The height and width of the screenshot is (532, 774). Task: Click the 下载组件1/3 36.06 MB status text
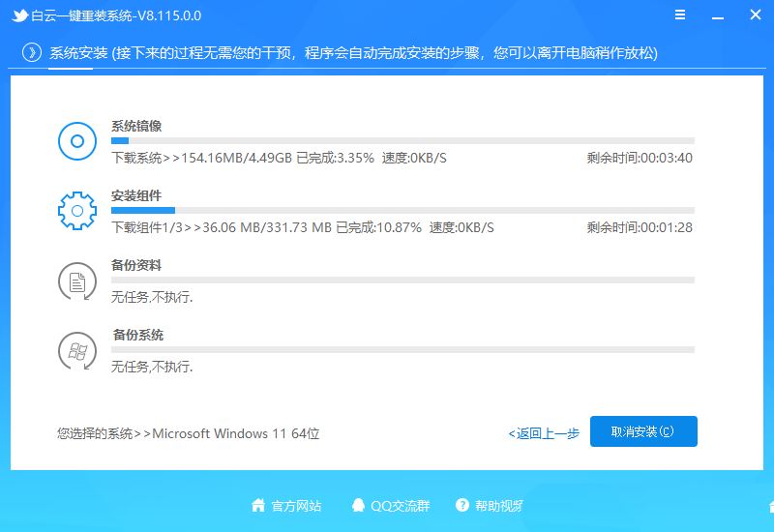[x=303, y=227]
